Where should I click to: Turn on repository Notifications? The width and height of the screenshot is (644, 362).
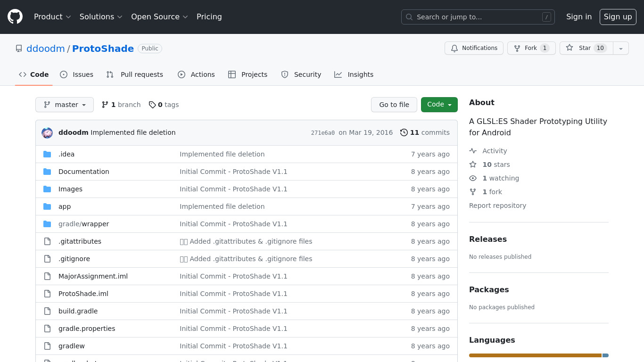(x=474, y=48)
